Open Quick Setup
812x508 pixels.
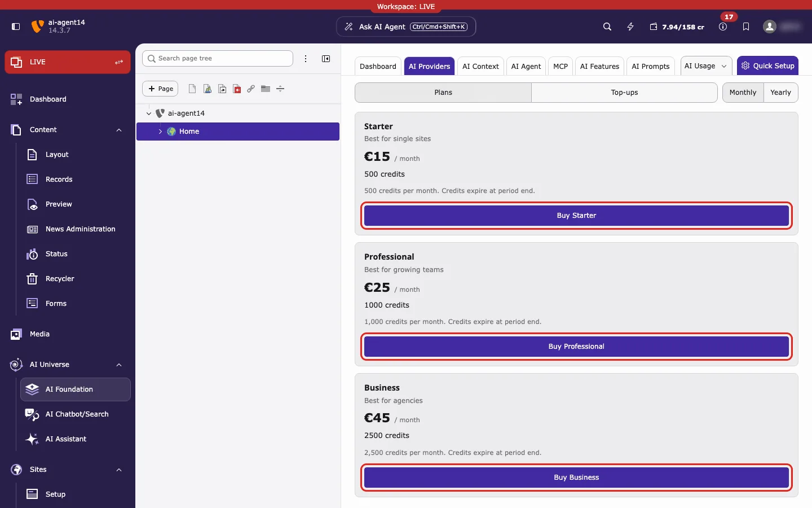(767, 66)
